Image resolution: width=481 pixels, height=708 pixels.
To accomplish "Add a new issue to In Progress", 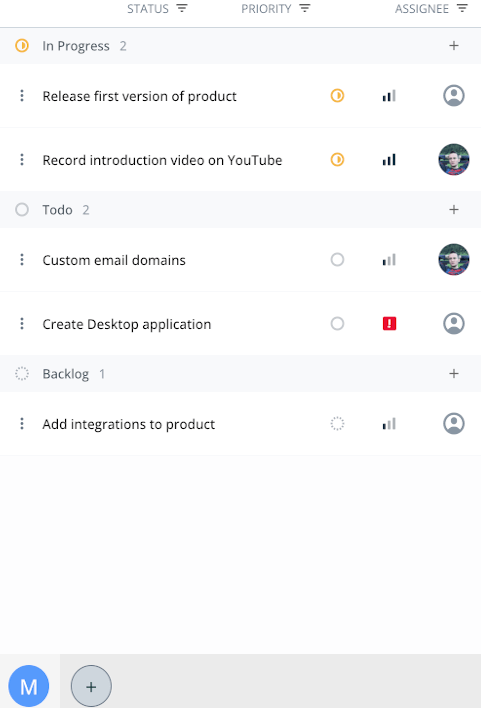I will [454, 46].
